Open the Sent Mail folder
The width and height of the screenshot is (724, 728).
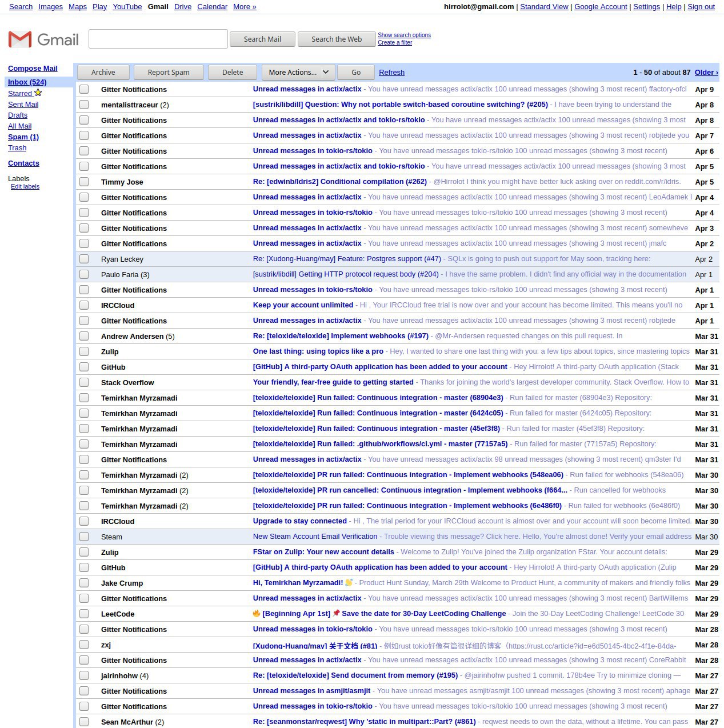click(x=23, y=105)
